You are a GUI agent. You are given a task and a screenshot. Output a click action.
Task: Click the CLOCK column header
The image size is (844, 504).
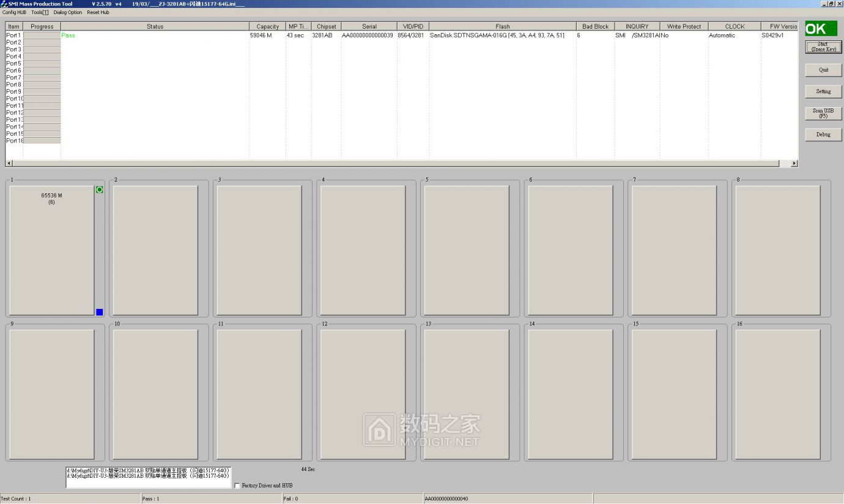point(735,26)
